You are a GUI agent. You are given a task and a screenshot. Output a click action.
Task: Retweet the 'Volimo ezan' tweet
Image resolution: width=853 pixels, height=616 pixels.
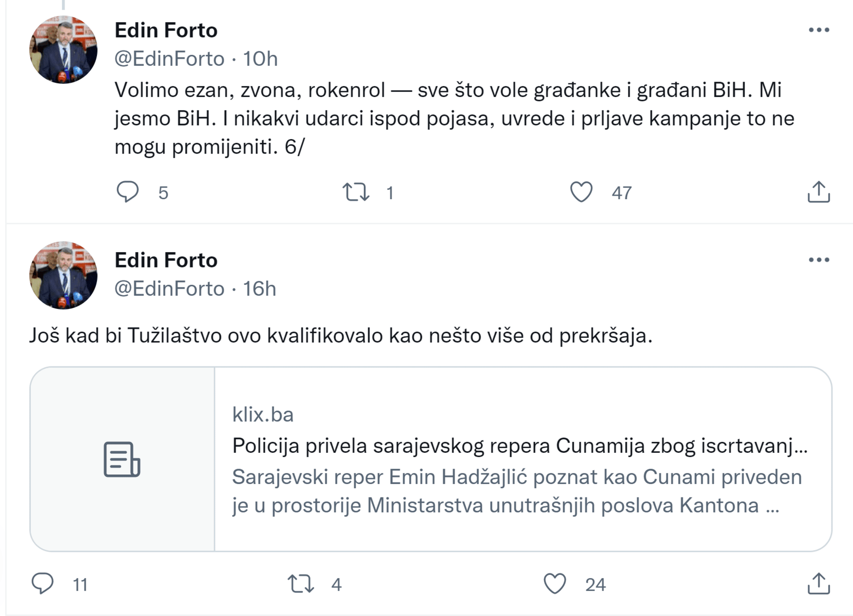click(356, 192)
